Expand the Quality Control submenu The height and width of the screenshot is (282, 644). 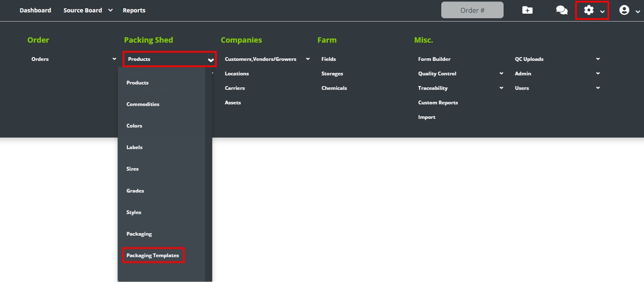point(501,74)
